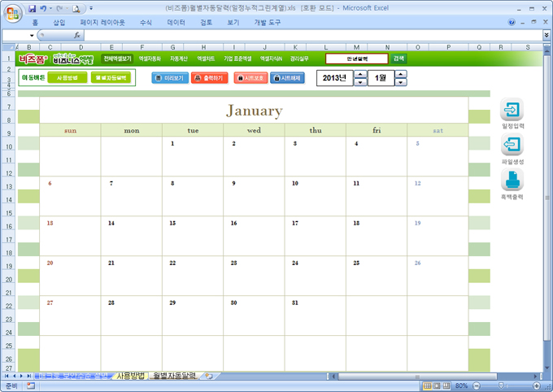
Task: Click the macro record icon in status bar
Action: (31, 385)
